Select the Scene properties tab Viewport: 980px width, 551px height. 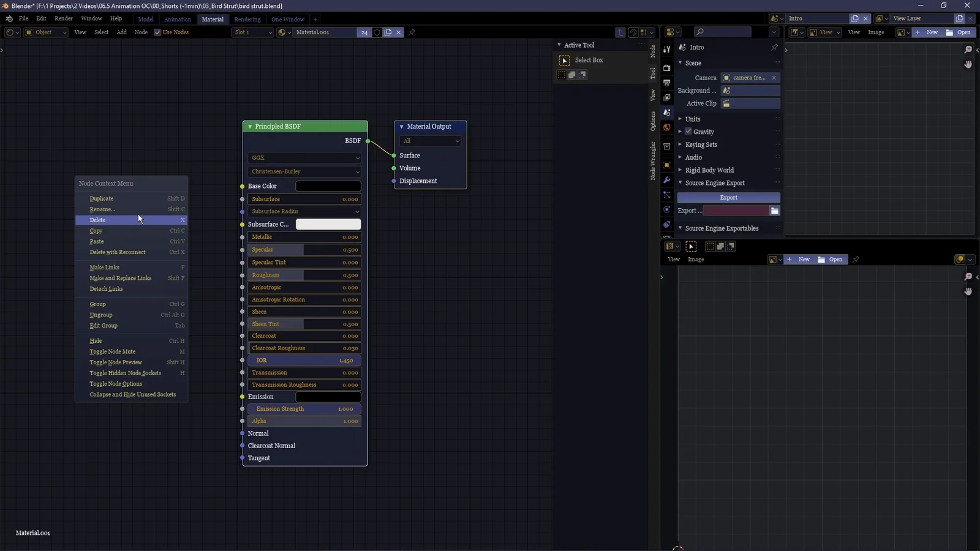point(667,111)
